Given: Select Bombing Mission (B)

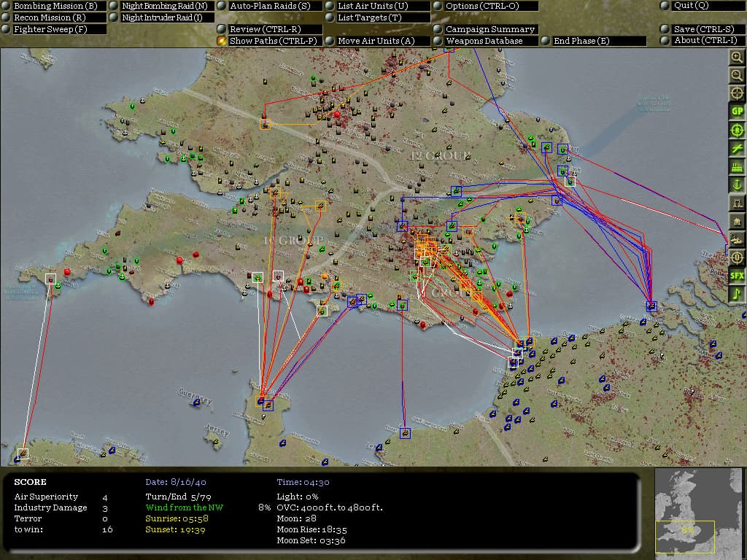Looking at the screenshot, I should point(55,6).
